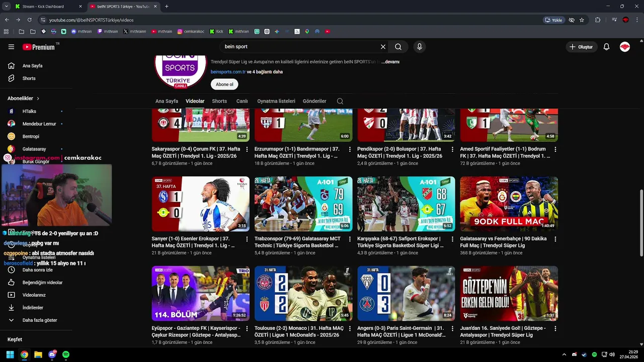Subscribe with the Abone ol button
This screenshot has width=644, height=362.
point(224,84)
